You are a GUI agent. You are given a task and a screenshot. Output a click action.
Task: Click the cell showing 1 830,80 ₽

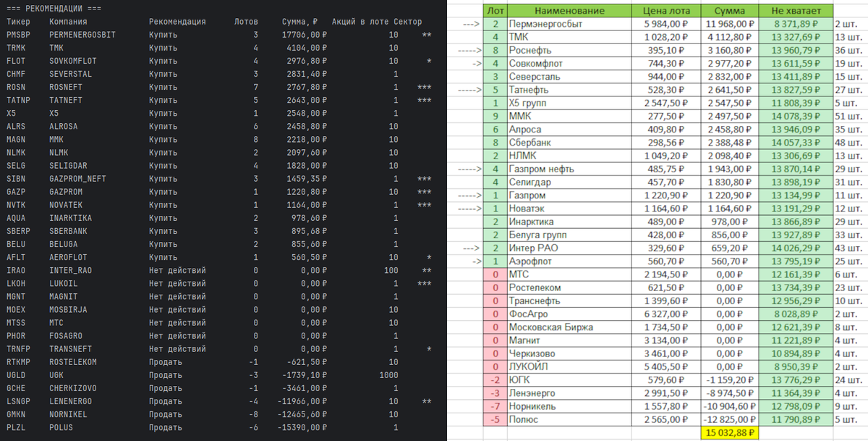click(730, 182)
